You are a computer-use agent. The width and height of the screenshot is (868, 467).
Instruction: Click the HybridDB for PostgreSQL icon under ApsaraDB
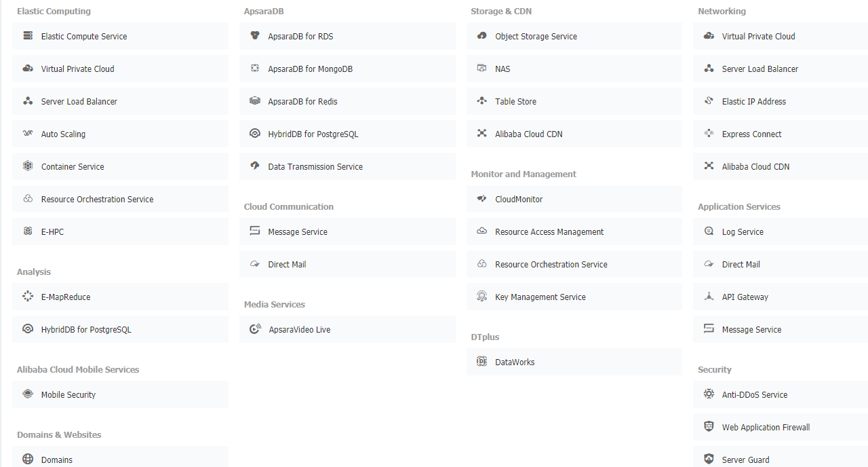[x=255, y=134]
